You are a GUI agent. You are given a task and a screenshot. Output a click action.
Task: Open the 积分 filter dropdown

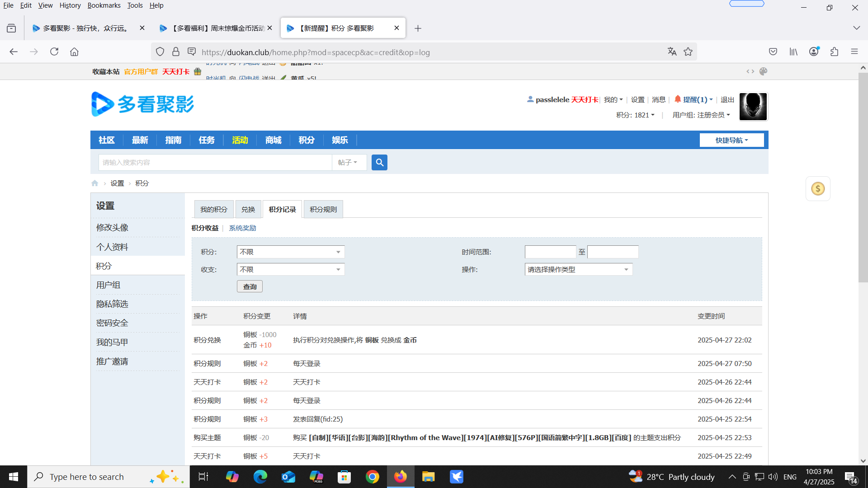pyautogui.click(x=291, y=252)
